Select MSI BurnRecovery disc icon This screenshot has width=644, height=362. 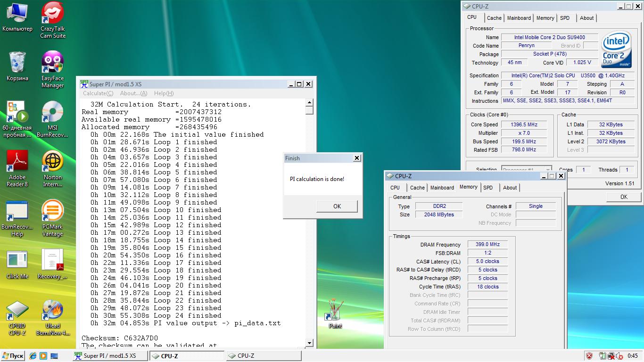pyautogui.click(x=52, y=119)
